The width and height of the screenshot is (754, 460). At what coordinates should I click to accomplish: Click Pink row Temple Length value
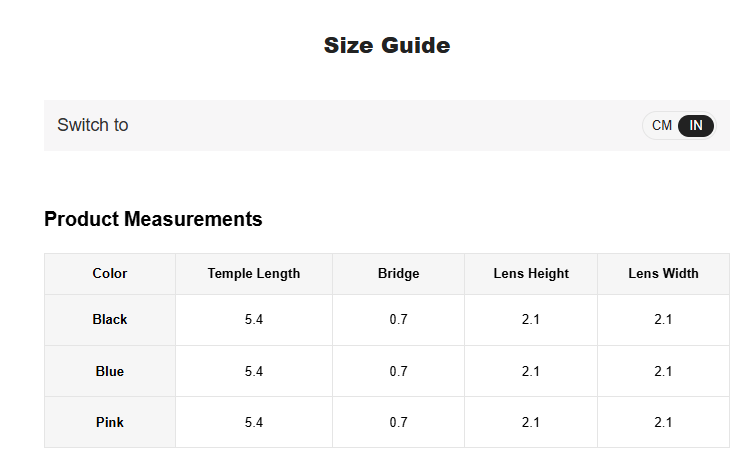point(254,423)
